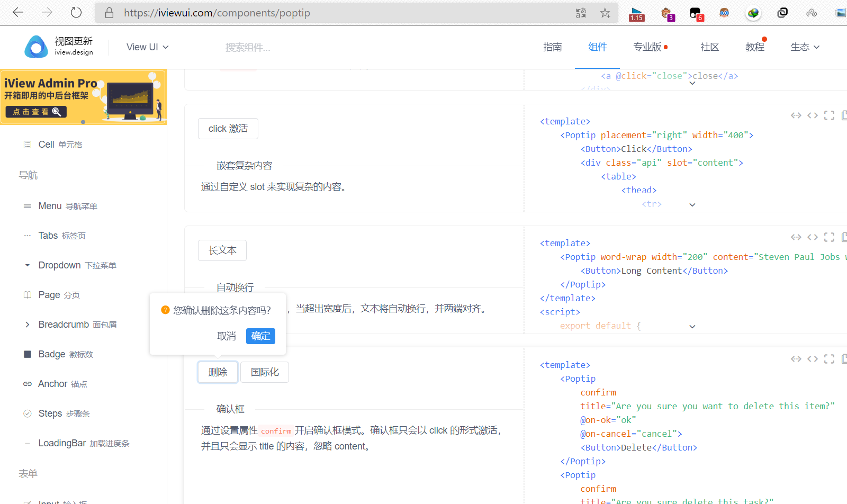
Task: Click the Dropdown 下拉菜单 sidebar label
Action: click(77, 265)
